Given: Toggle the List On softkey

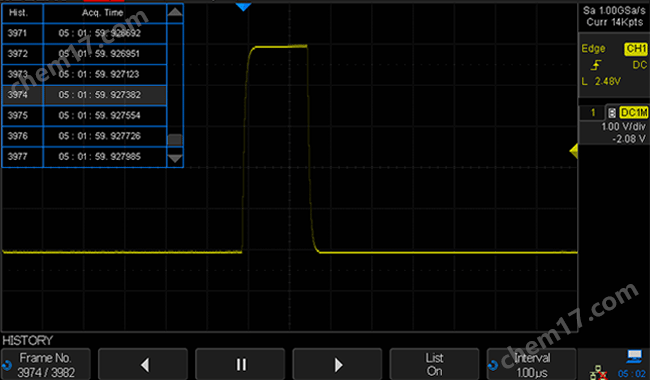Looking at the screenshot, I should point(434,364).
